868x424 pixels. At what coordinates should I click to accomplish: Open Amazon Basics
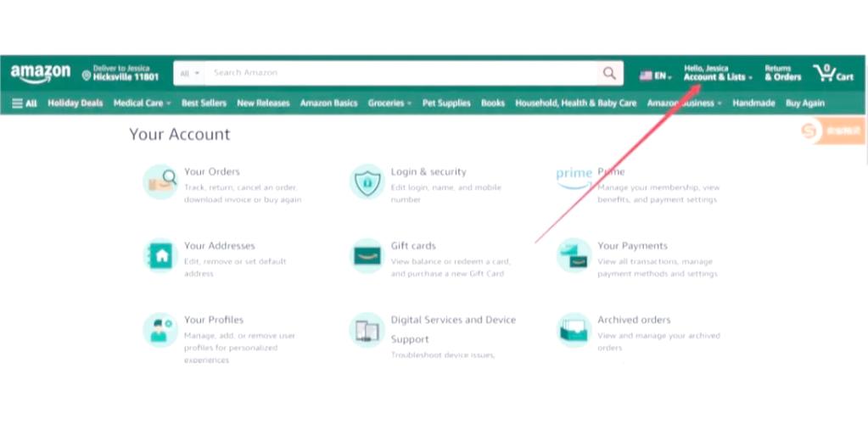[329, 103]
